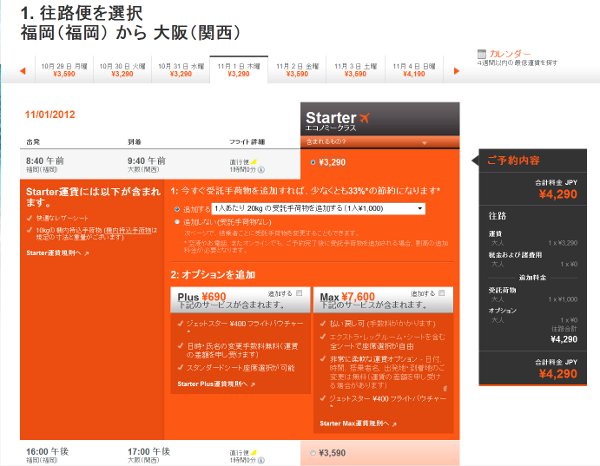Click Starter airplane logo icon
This screenshot has width=600, height=466.
coord(364,118)
